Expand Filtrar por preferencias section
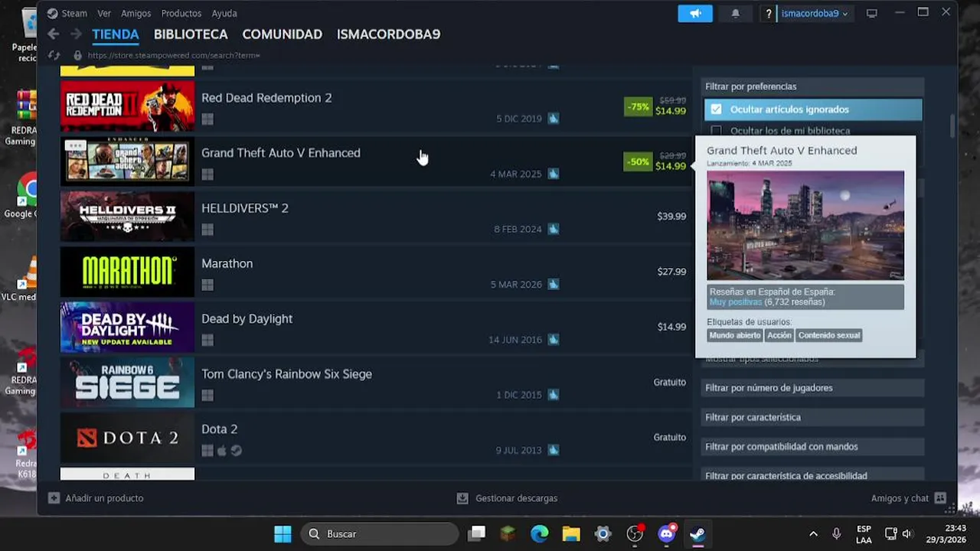980x551 pixels. (x=812, y=86)
